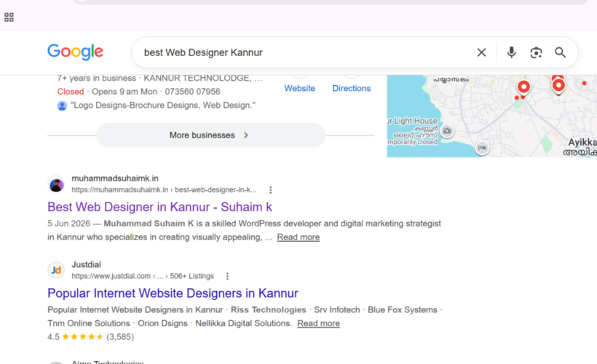The width and height of the screenshot is (597, 364).
Task: Clear the search box with X
Action: point(481,52)
